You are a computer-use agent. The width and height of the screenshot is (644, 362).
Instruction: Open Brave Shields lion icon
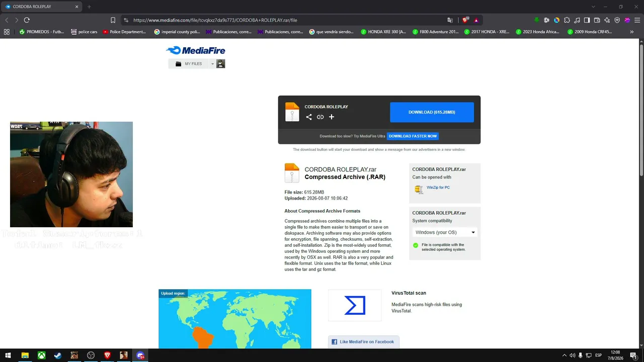point(465,20)
